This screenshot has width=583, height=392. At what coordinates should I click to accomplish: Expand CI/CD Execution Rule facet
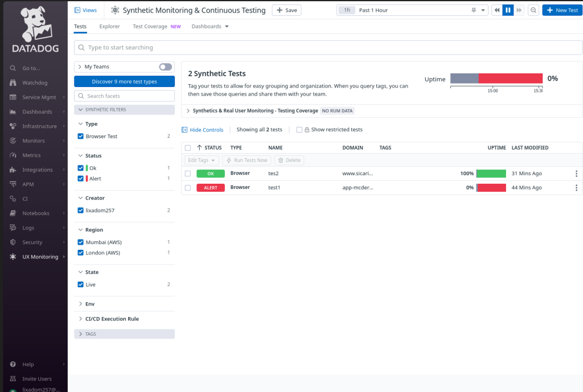coord(80,319)
